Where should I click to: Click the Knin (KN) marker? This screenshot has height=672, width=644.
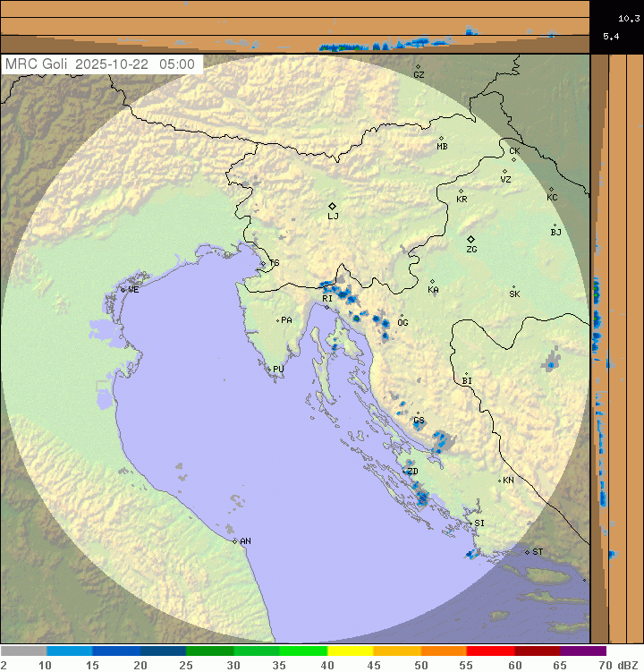[500, 481]
